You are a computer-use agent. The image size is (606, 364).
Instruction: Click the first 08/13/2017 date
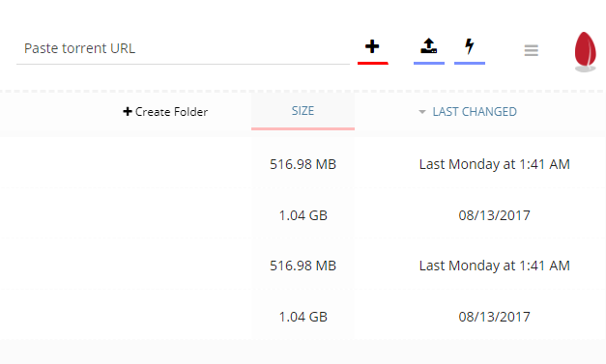494,215
